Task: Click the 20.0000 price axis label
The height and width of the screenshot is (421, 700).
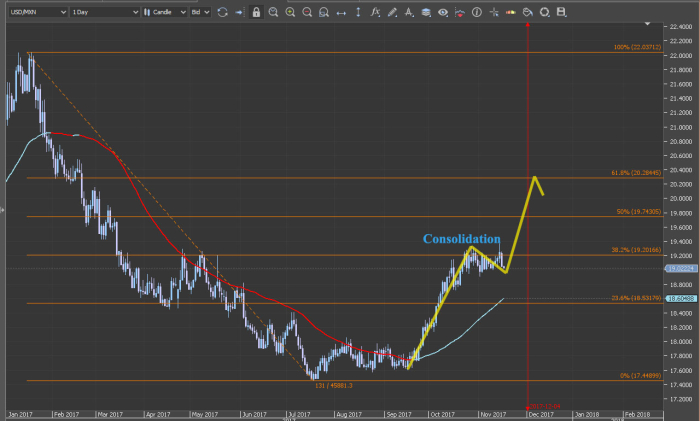Action: tap(681, 199)
